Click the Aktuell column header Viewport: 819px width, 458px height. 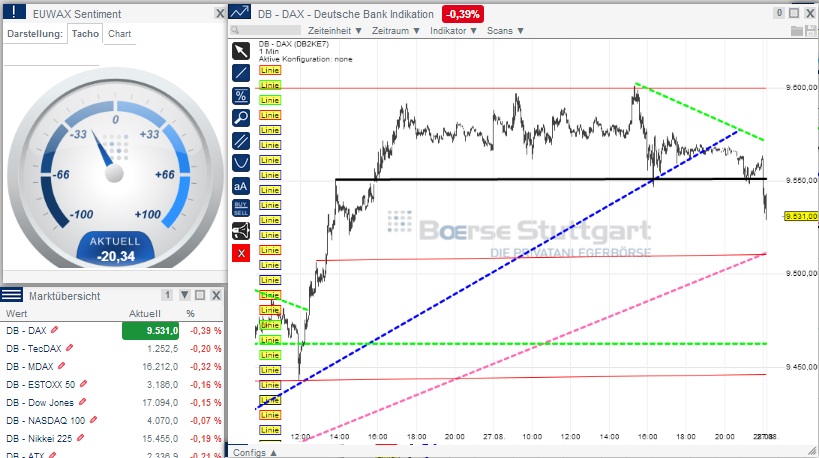[x=145, y=313]
